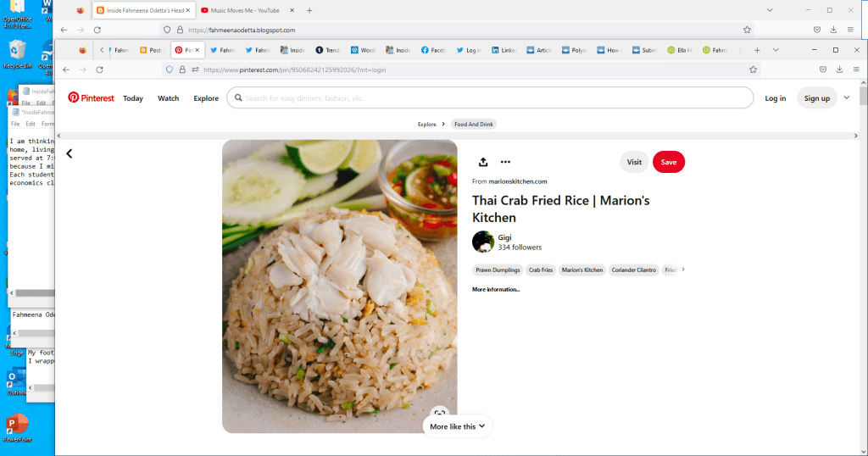
Task: Click the Explore breadcrumb link
Action: click(427, 125)
